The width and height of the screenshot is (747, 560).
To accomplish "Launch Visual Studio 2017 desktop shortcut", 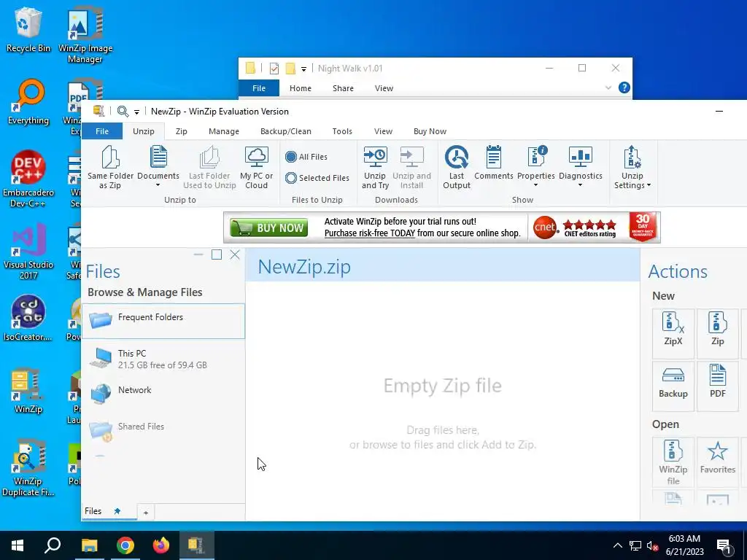I will (x=28, y=252).
